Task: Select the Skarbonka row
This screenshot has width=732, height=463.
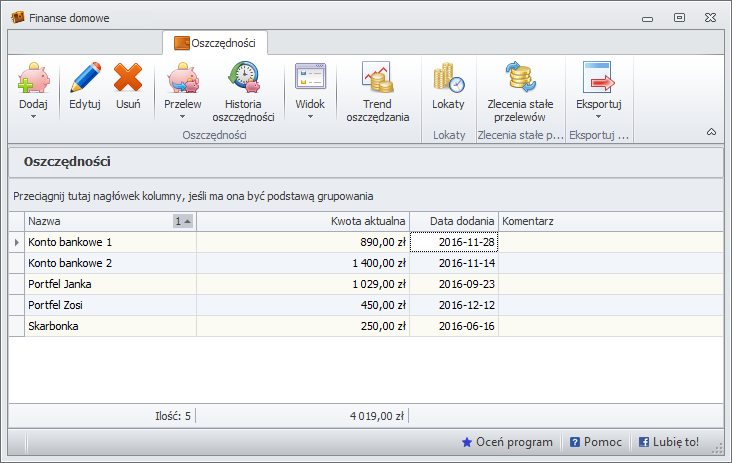Action: (100, 326)
